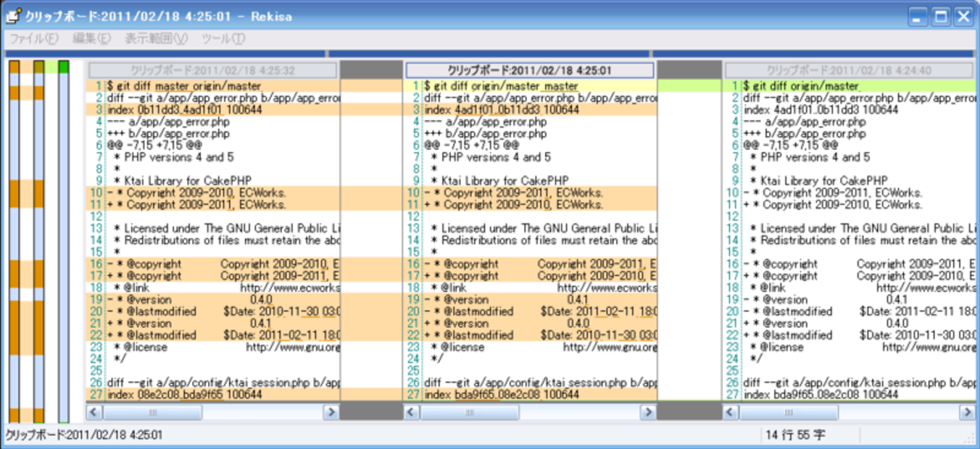Click "index 08e2c08..bda9f65 100644" in left pane
980x449 pixels.
point(184,395)
